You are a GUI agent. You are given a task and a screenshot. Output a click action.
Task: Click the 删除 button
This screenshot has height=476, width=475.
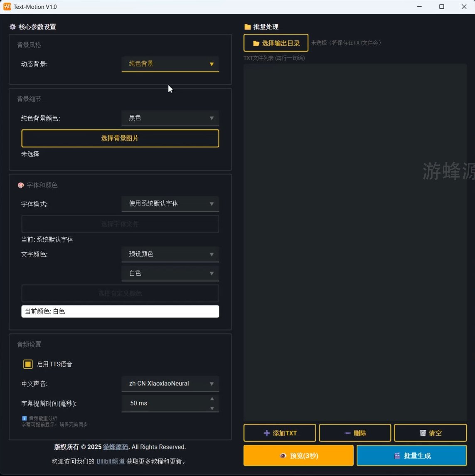click(x=355, y=433)
